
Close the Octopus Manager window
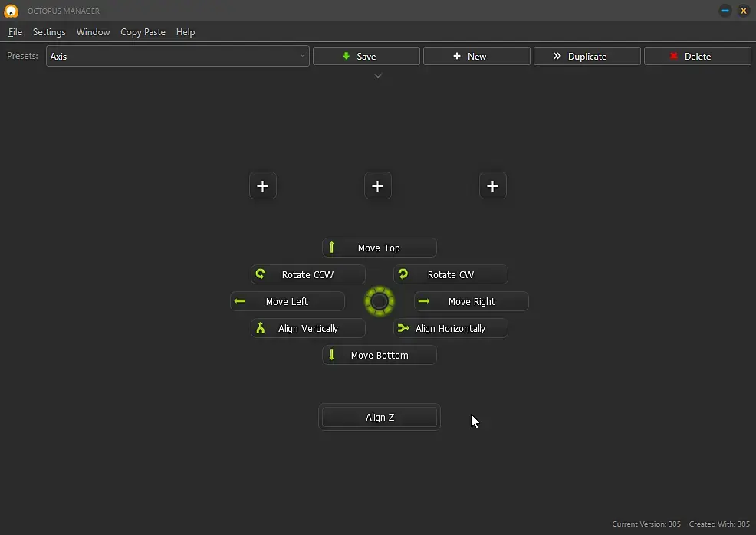click(x=744, y=11)
